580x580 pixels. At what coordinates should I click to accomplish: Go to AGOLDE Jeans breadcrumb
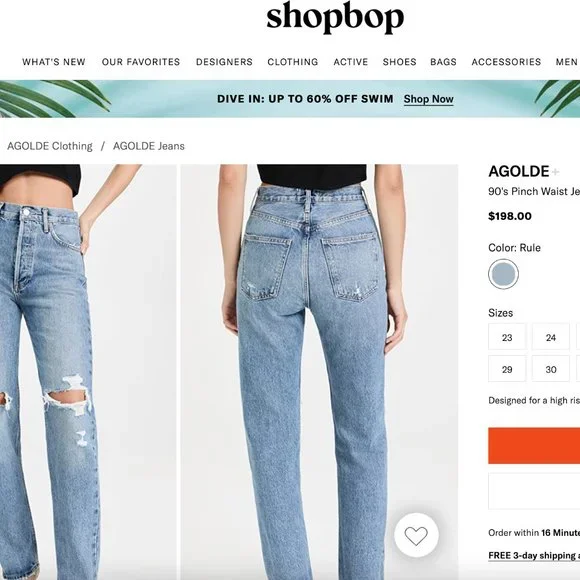(149, 146)
